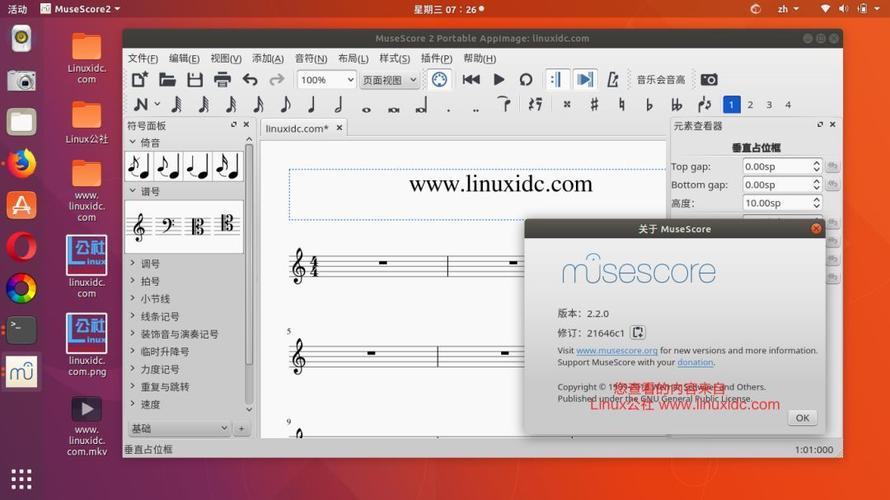Select voice 1 button
890x500 pixels.
click(731, 104)
